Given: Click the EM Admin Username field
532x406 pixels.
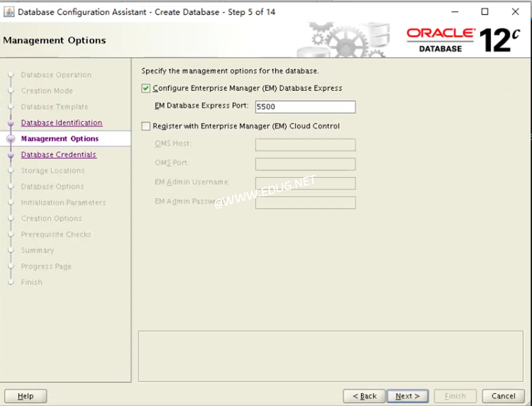Looking at the screenshot, I should pos(305,183).
